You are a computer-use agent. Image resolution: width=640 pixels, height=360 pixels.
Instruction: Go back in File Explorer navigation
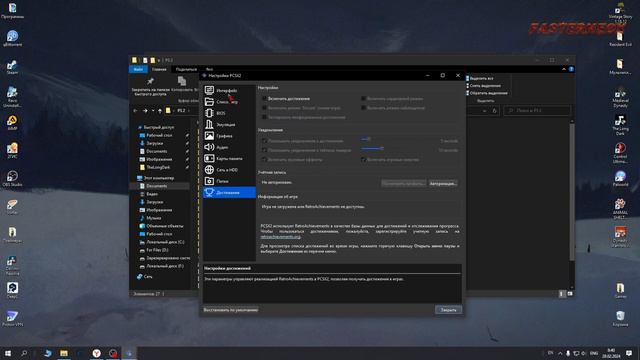point(136,111)
